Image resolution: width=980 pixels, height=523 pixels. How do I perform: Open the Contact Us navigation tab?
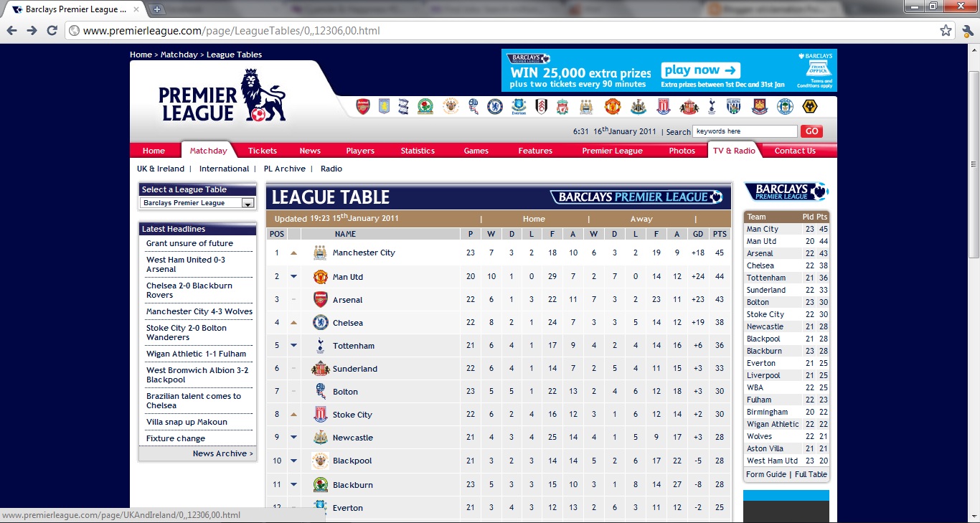795,151
